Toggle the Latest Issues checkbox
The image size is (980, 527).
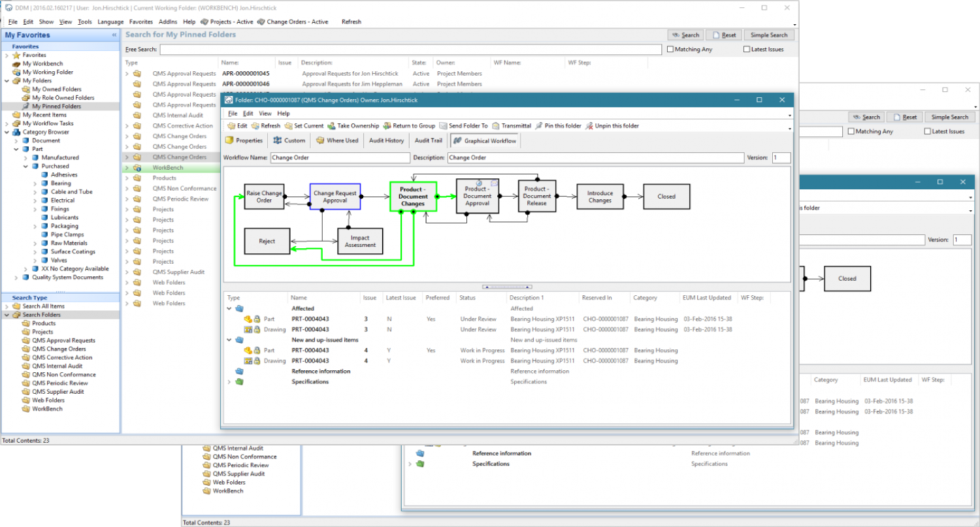coord(747,50)
